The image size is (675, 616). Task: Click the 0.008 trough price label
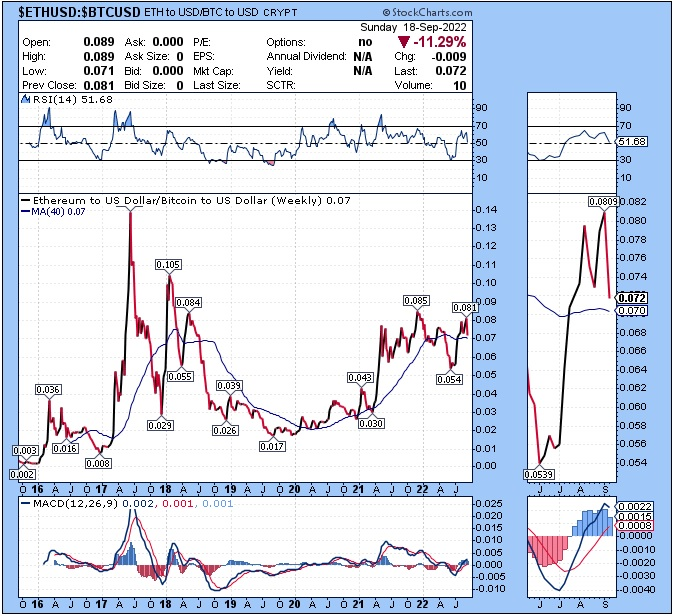pyautogui.click(x=98, y=464)
